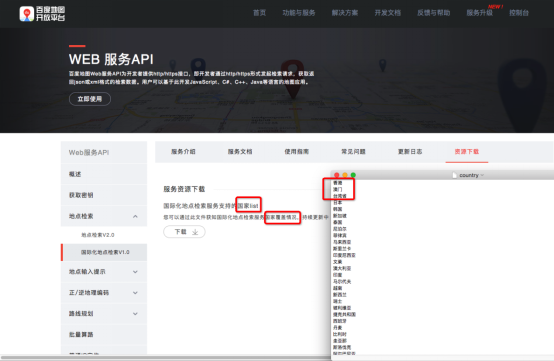The width and height of the screenshot is (554, 361).
Task: Open 获取密钥 in the sidebar
Action: click(x=104, y=195)
